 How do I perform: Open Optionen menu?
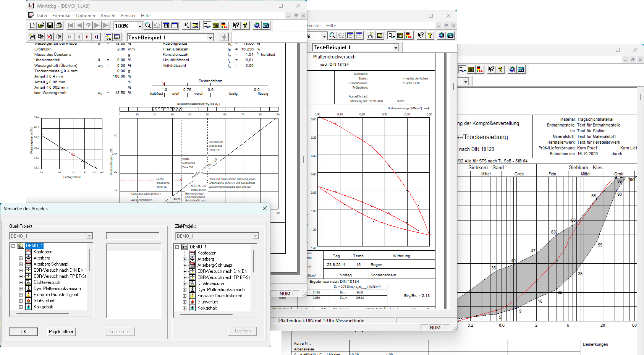click(x=86, y=16)
